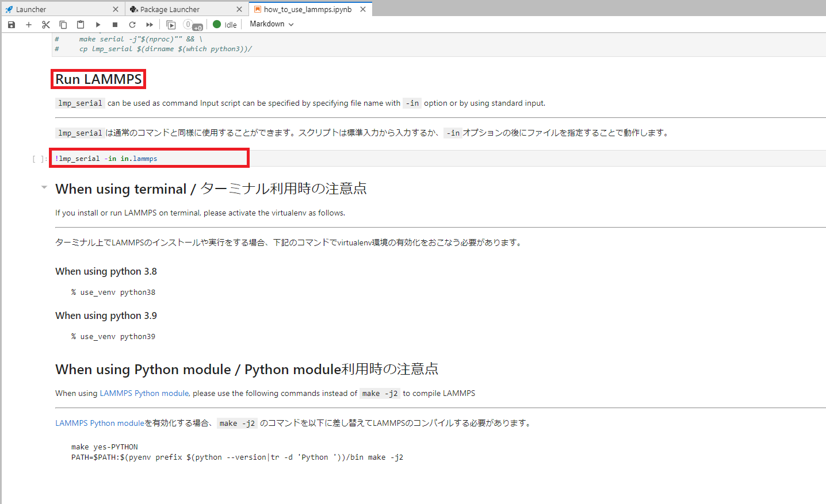The width and height of the screenshot is (826, 504).
Task: Save the notebook with the floppy disk icon
Action: click(x=12, y=25)
